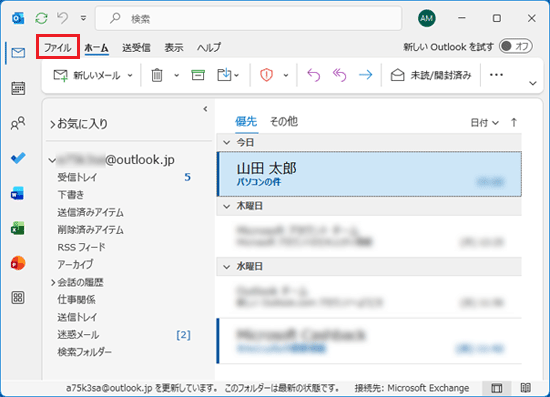Click the Send/Receive sync icon in title bar
550x397 pixels.
pos(41,18)
